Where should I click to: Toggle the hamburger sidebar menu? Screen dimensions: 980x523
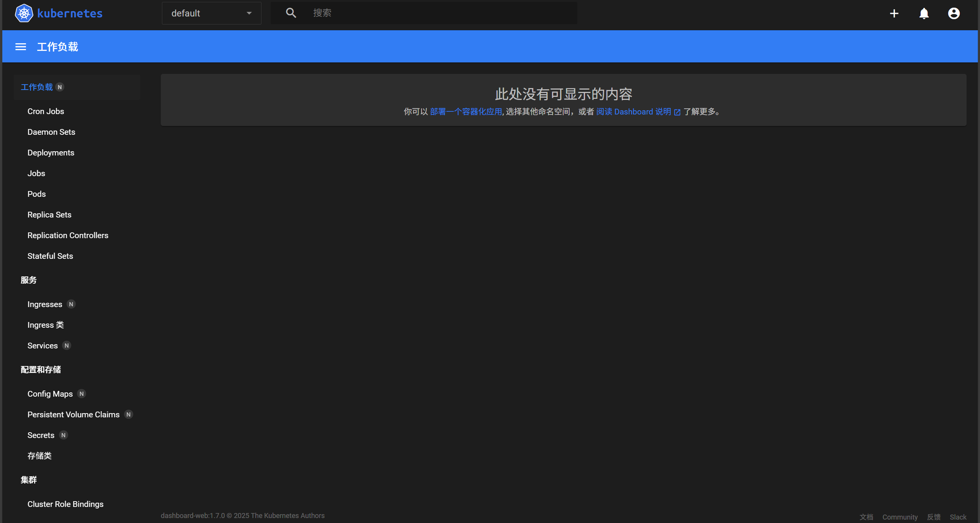pos(21,47)
